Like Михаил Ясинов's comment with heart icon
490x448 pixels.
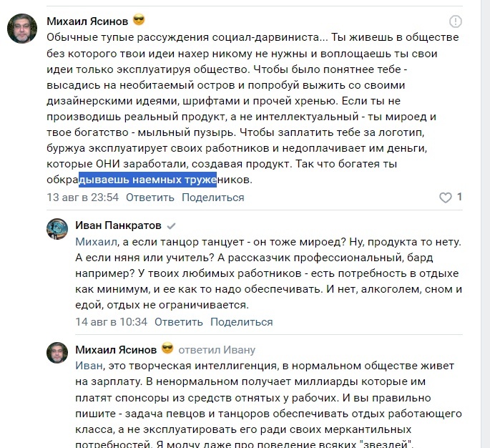[446, 198]
